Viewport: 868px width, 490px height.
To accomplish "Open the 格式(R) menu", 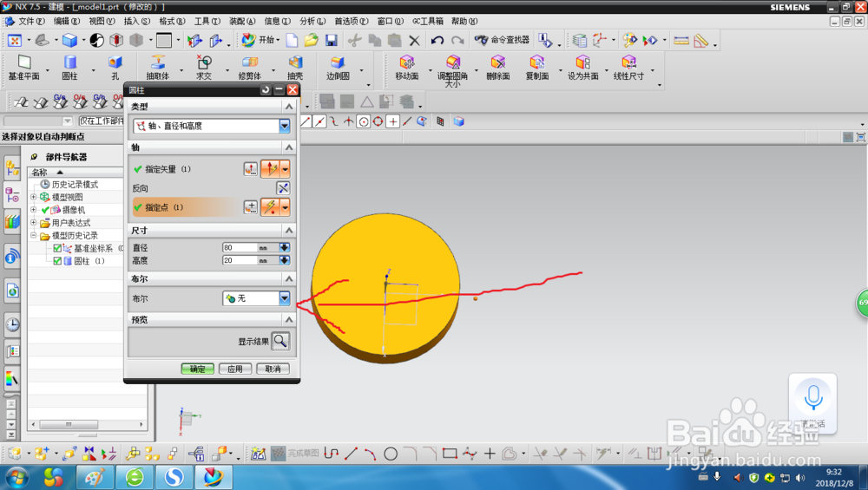I will coord(172,21).
